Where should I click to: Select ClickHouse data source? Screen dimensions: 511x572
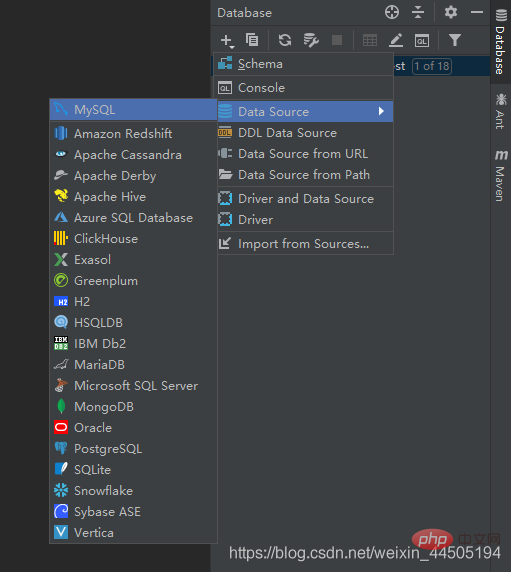(x=133, y=239)
